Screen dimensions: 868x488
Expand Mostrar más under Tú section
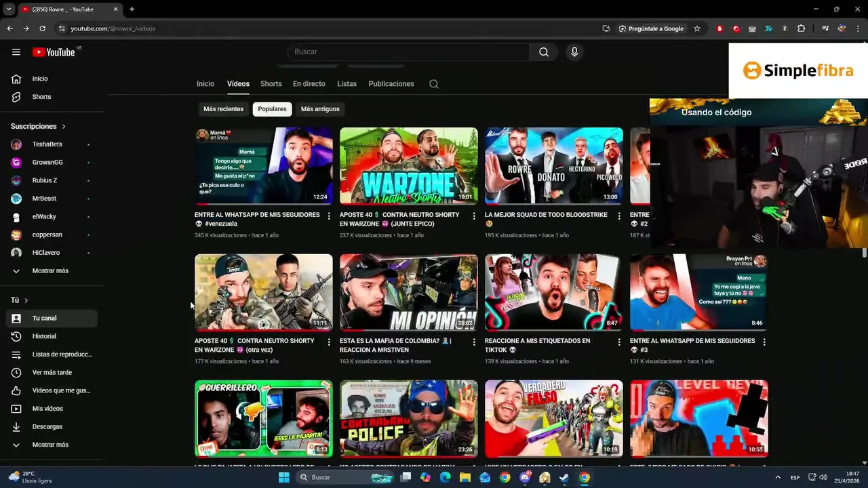[52, 445]
